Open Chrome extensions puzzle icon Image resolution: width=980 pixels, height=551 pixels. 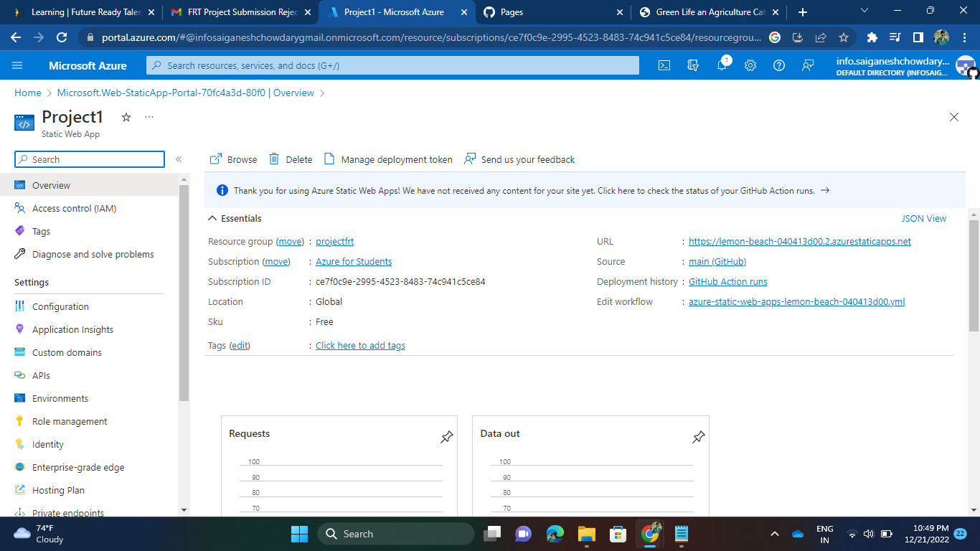coord(872,37)
